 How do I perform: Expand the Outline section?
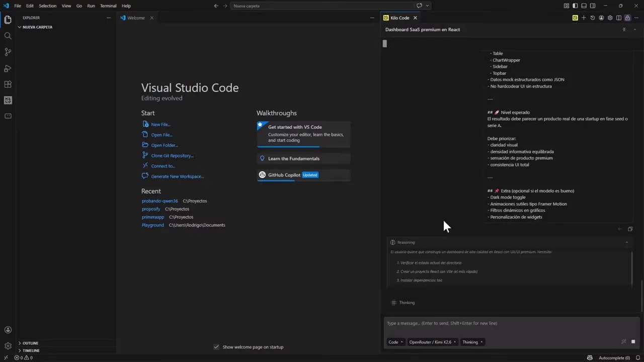(65, 343)
